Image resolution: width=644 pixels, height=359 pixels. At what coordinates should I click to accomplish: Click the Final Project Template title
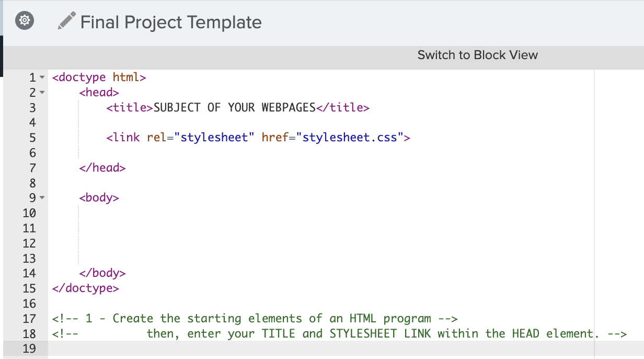click(x=171, y=23)
